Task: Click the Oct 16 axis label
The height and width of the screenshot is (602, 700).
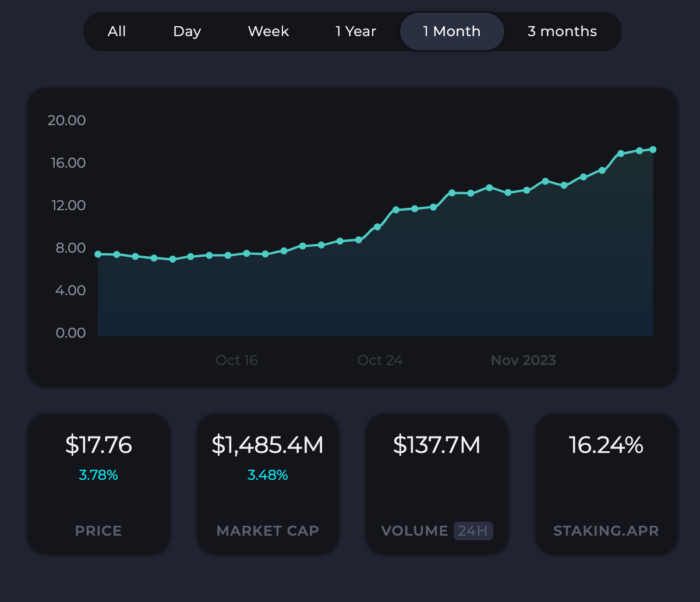Action: (236, 360)
